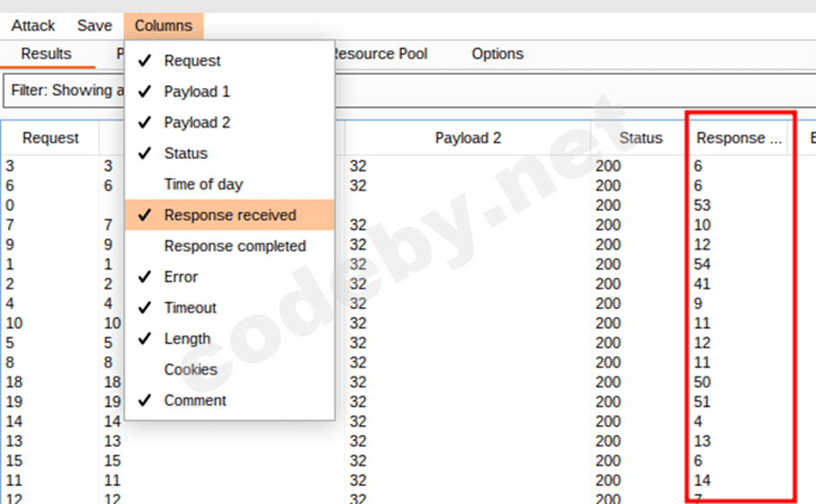Viewport: 816px width, 504px height.
Task: Open the Attack menu
Action: [33, 26]
